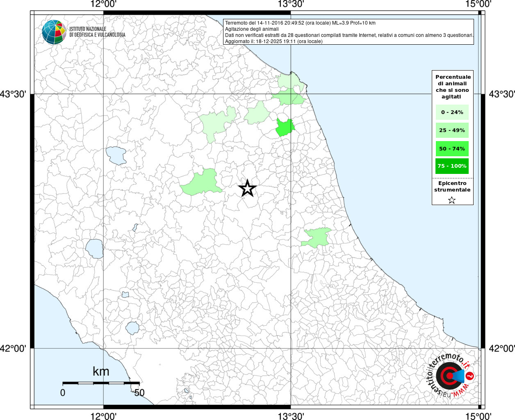Click the epicenter star on the map
Viewport: 515px width, 420px height.
(247, 188)
